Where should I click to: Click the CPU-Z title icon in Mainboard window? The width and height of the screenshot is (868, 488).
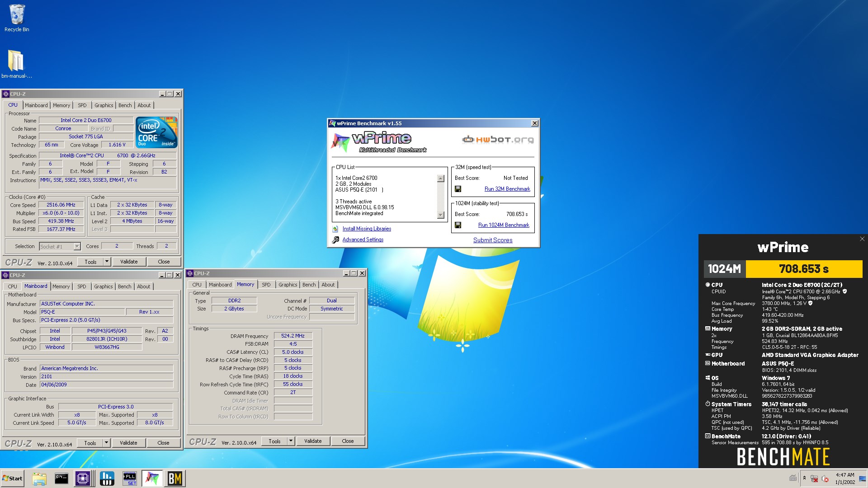pyautogui.click(x=6, y=275)
